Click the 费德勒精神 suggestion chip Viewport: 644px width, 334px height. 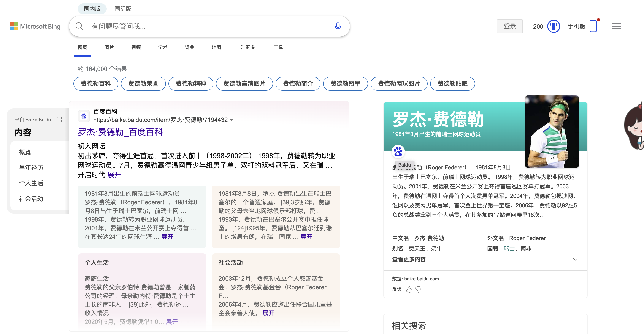click(x=191, y=84)
